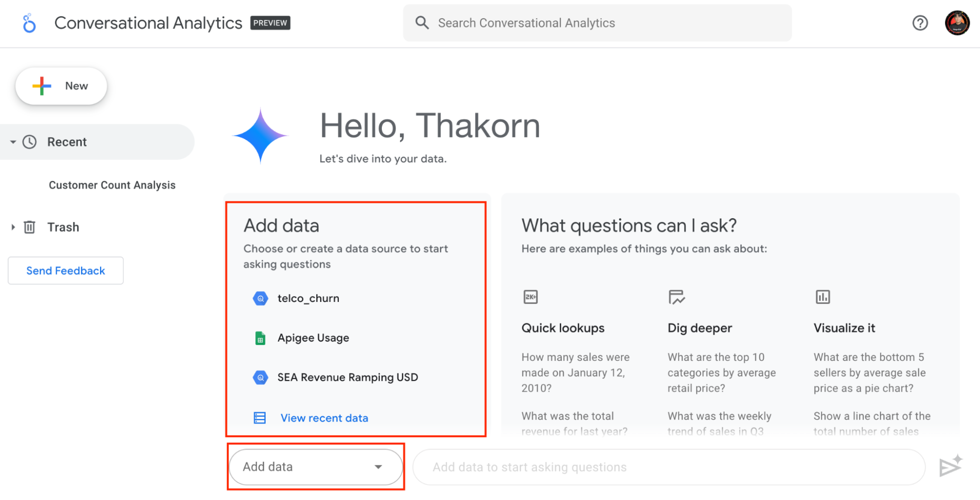Expand the Trash section arrow
This screenshot has height=500, width=980.
(x=13, y=227)
